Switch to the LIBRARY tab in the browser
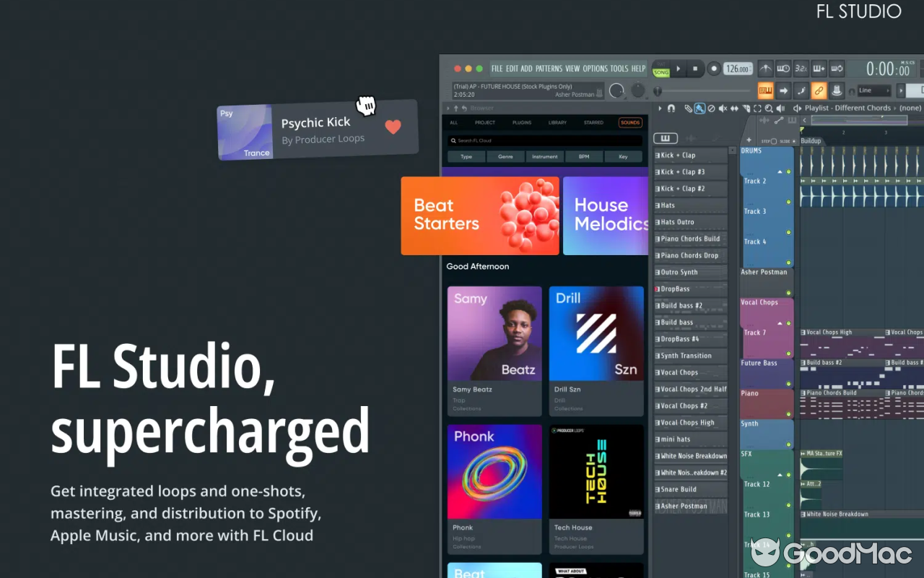Image resolution: width=924 pixels, height=578 pixels. [x=557, y=122]
